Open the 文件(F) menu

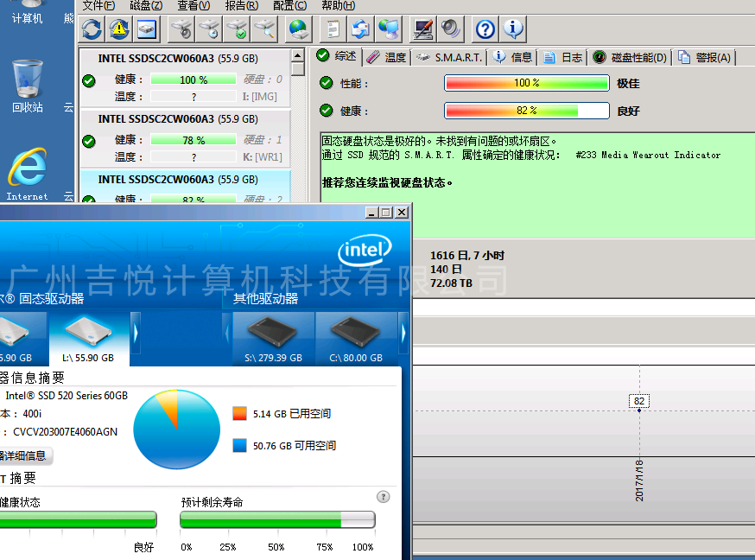pos(98,5)
